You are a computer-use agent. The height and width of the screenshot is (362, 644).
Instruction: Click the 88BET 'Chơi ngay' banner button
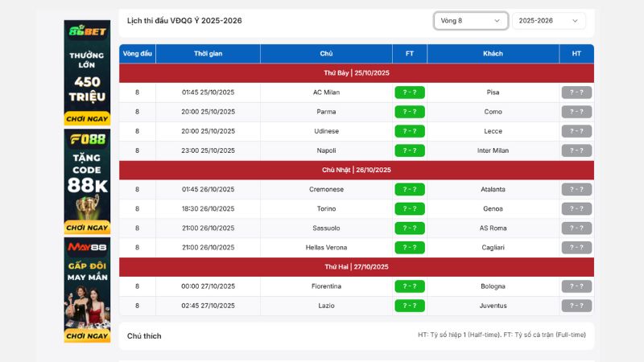pos(87,118)
